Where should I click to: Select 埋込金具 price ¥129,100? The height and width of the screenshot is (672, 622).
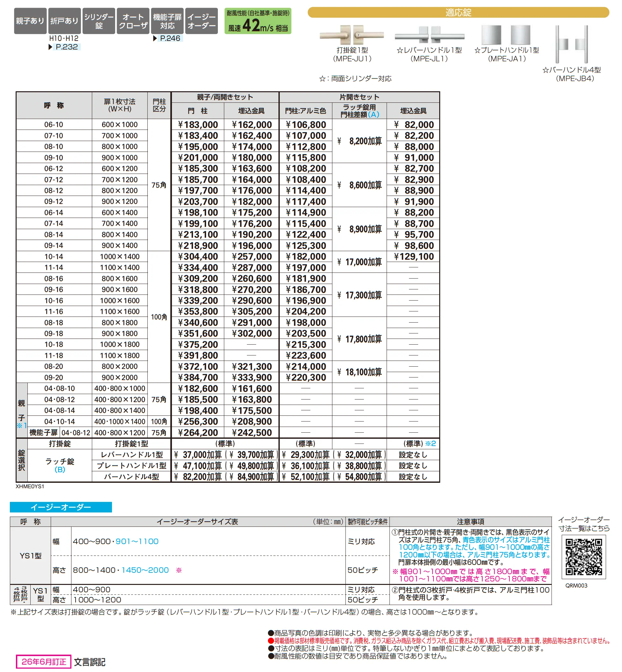[x=414, y=257]
